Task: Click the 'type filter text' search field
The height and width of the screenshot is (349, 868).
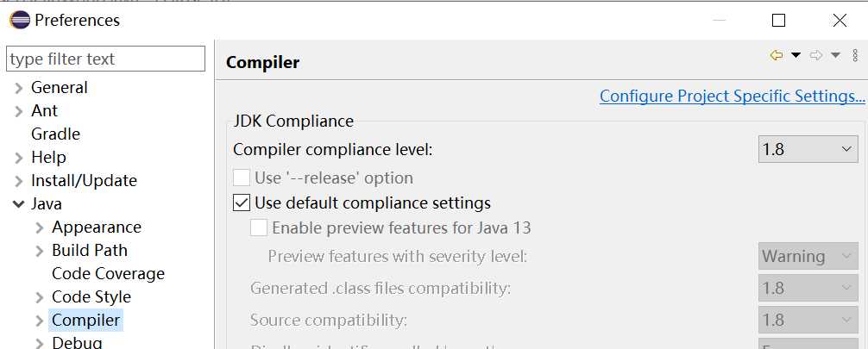Action: [x=105, y=59]
